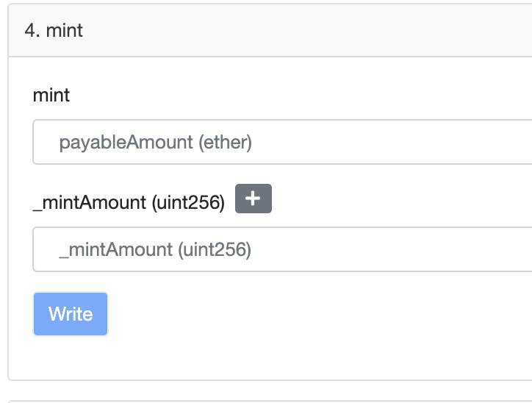The image size is (532, 403).
Task: Click the mint label above payableAmount
Action: coord(51,95)
